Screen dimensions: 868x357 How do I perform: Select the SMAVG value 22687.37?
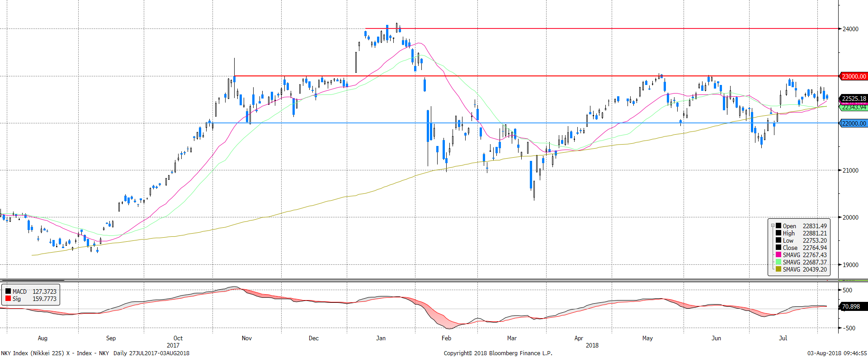815,262
